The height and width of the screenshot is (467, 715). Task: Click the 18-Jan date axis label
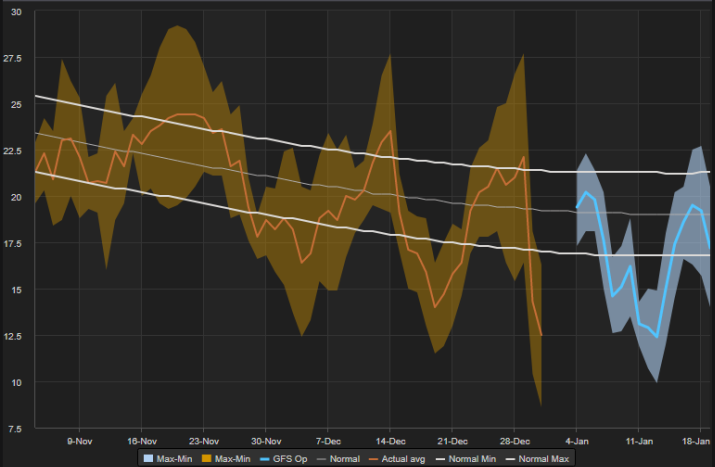pos(696,441)
